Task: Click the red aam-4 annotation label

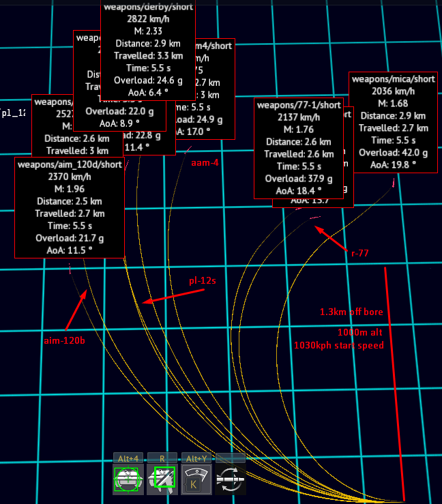Action: [x=205, y=163]
